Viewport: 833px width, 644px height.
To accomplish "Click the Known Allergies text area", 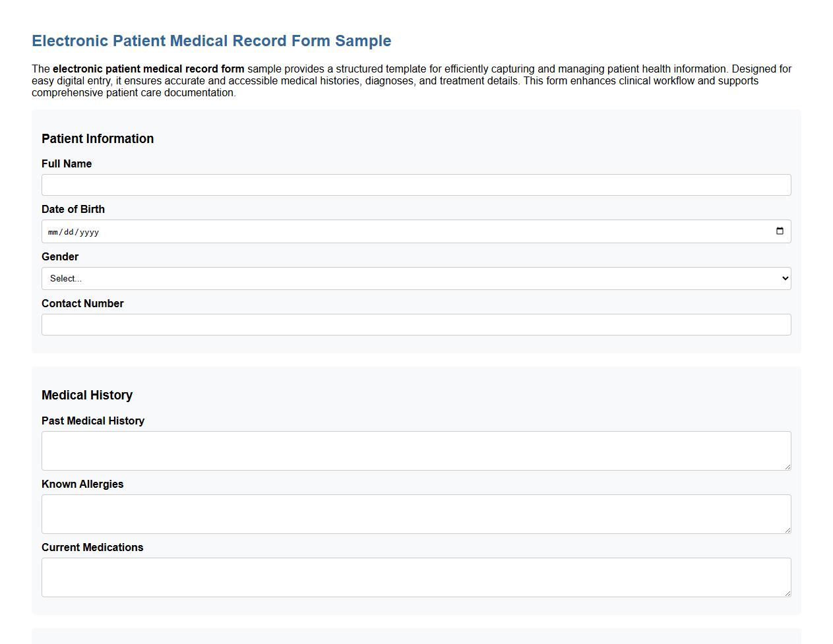I will (416, 513).
